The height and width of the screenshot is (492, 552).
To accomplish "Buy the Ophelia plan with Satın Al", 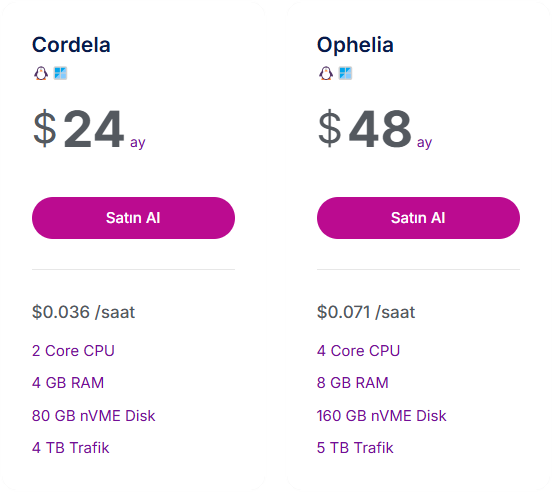I will click(419, 219).
